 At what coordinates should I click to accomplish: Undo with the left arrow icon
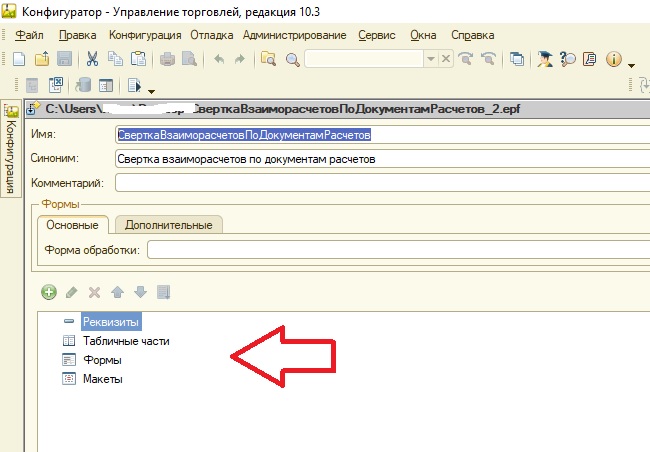point(219,59)
